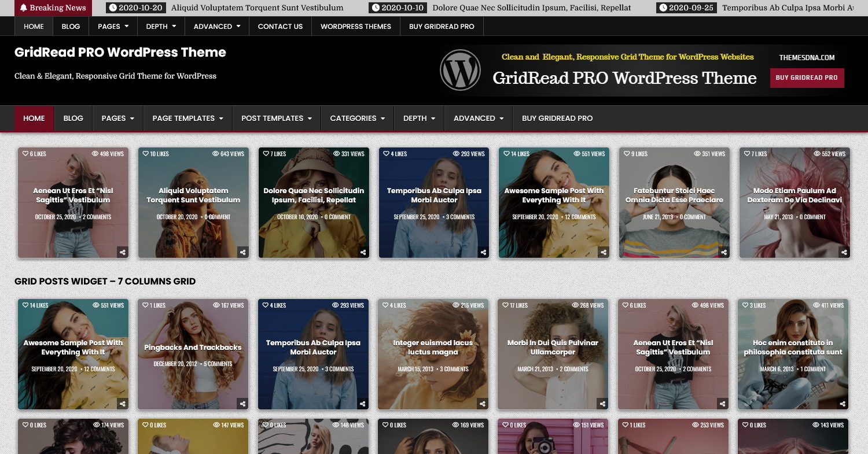Click share icon on Aenean Ut Eros top card
The image size is (868, 454).
pos(123,252)
